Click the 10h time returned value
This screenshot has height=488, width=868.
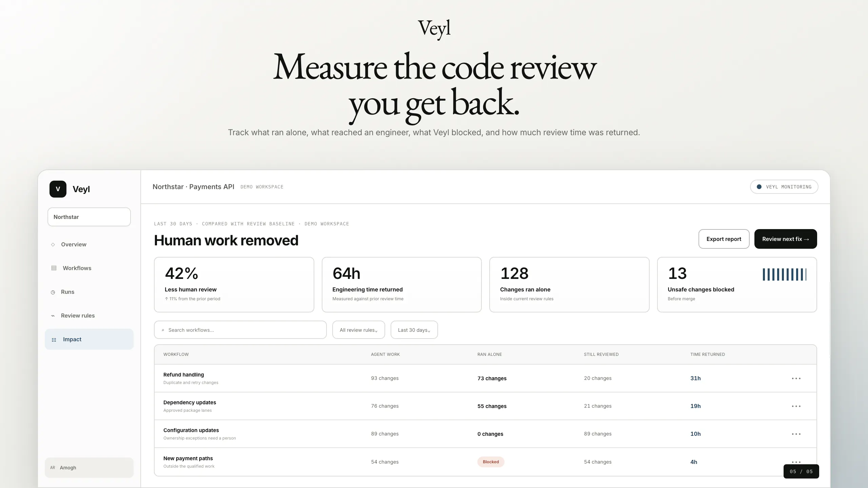pos(695,434)
